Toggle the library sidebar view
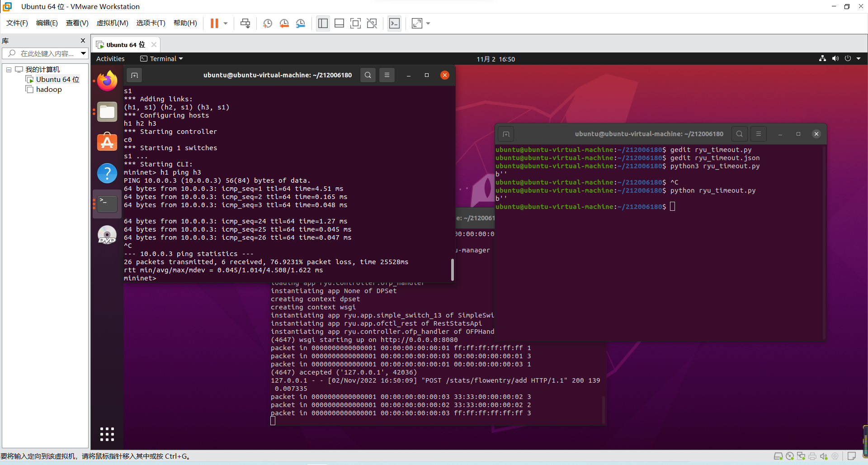The height and width of the screenshot is (465, 868). [x=323, y=23]
